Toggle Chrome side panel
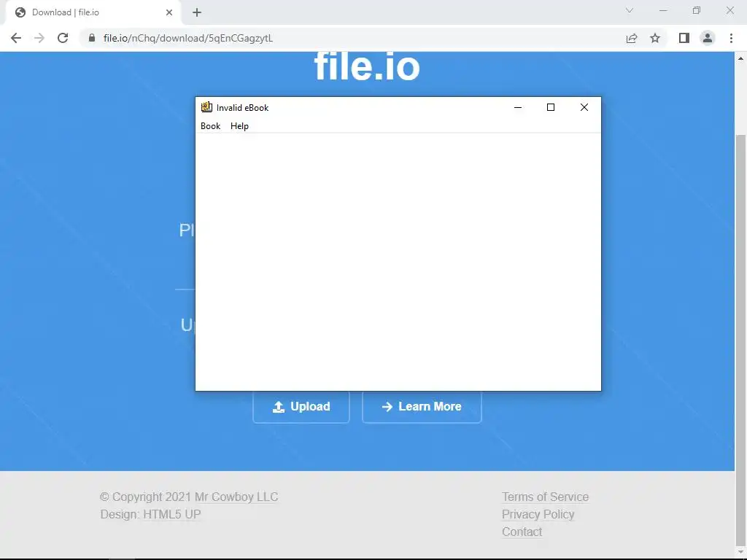 click(684, 38)
